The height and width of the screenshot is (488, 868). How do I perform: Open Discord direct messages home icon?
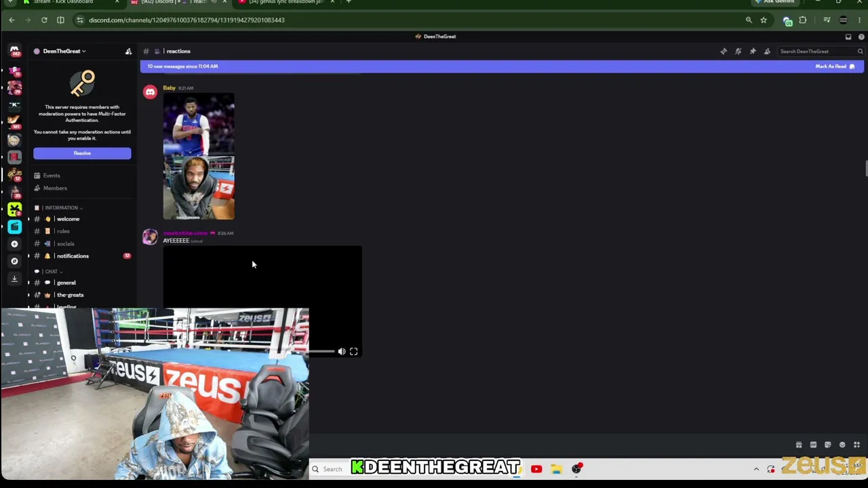14,52
